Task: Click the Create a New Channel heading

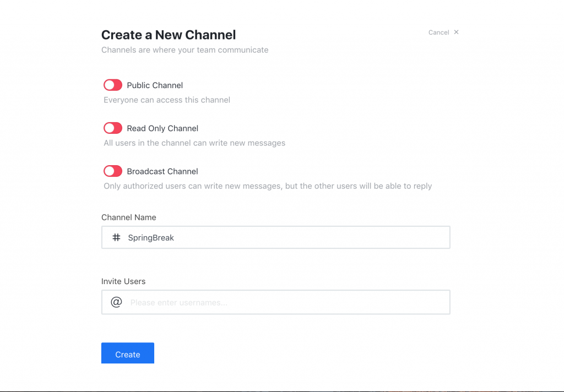Action: (x=169, y=35)
